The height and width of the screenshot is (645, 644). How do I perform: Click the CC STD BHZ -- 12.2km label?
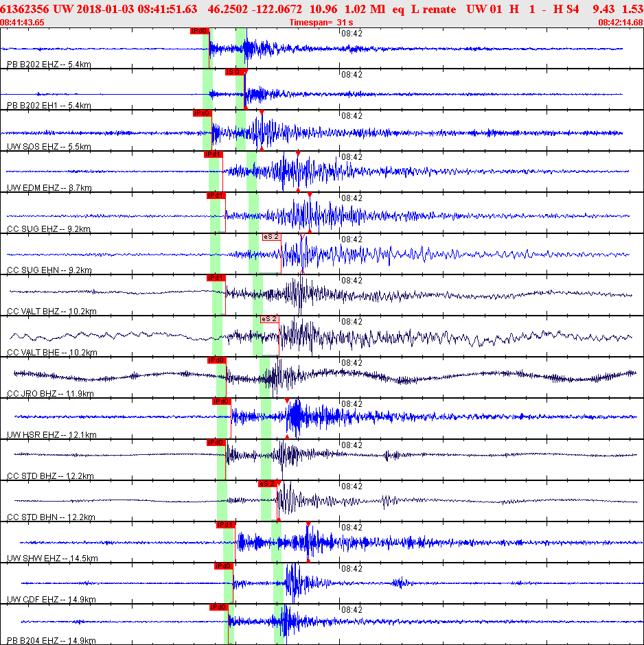coord(51,476)
